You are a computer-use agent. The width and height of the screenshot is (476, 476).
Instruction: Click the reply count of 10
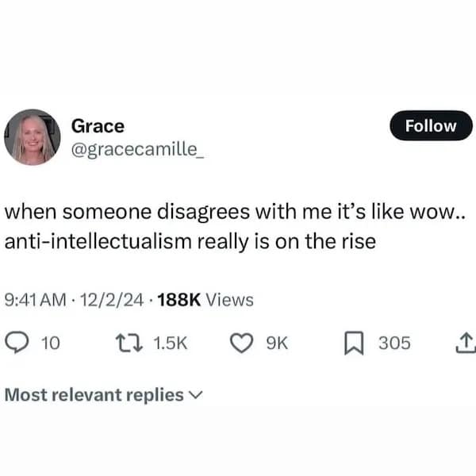point(49,343)
